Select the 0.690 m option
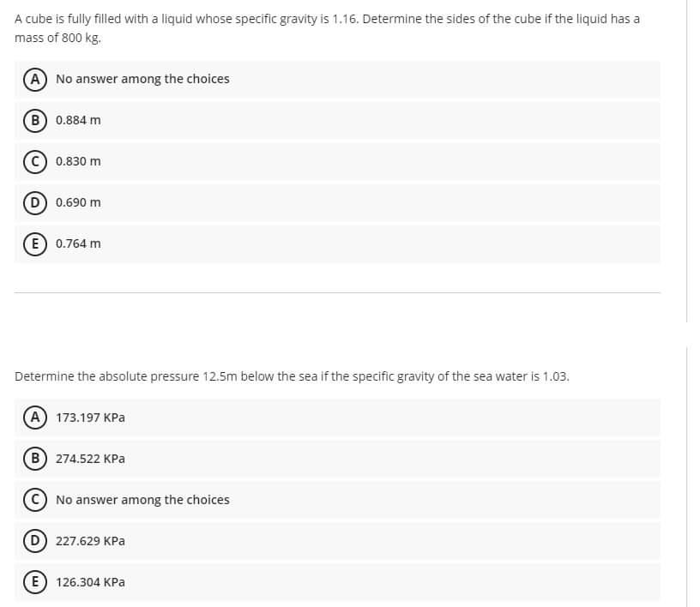700x607 pixels. click(x=337, y=202)
